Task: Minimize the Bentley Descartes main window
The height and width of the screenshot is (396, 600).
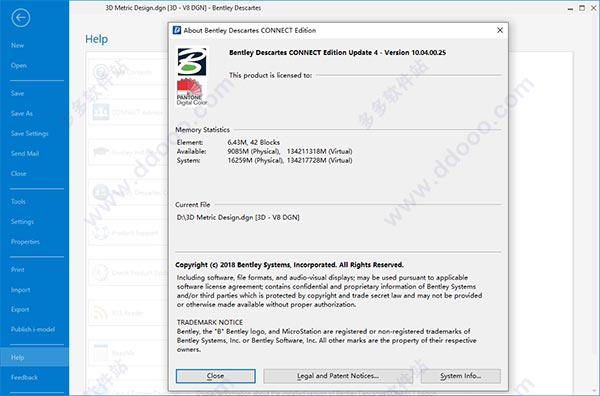Action: tap(570, 8)
